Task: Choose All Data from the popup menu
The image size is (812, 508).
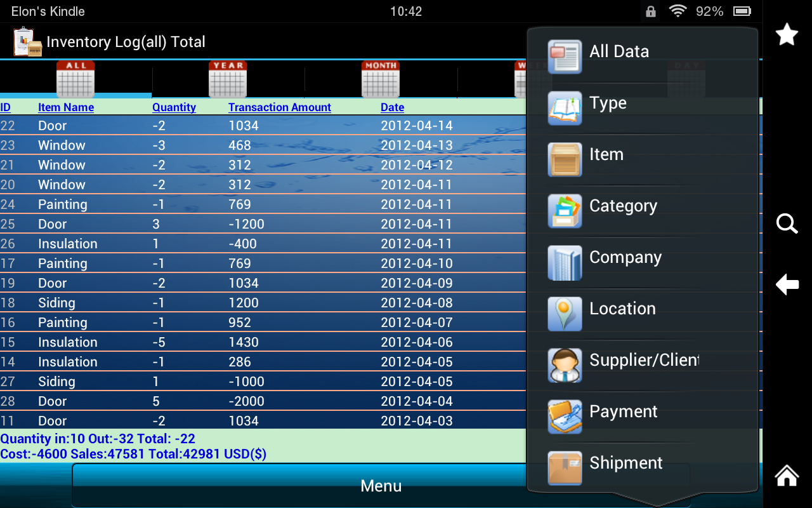Action: pos(643,57)
